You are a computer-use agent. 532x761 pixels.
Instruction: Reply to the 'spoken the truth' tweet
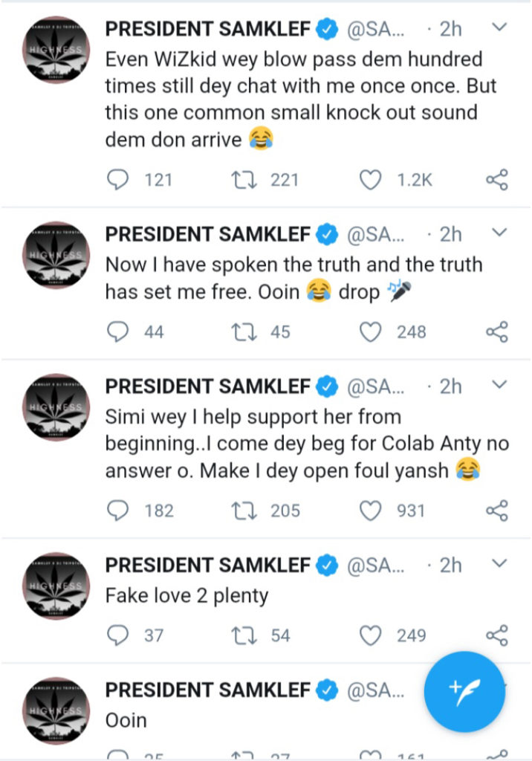tap(117, 332)
